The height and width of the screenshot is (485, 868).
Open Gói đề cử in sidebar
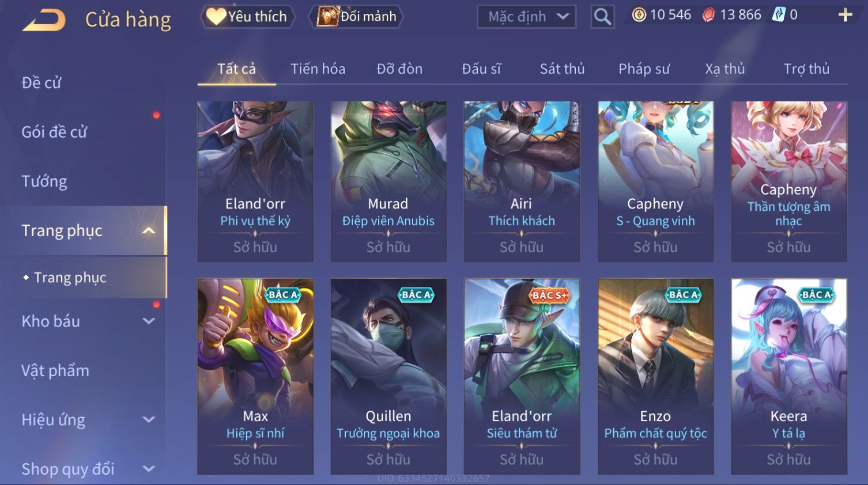pyautogui.click(x=54, y=132)
